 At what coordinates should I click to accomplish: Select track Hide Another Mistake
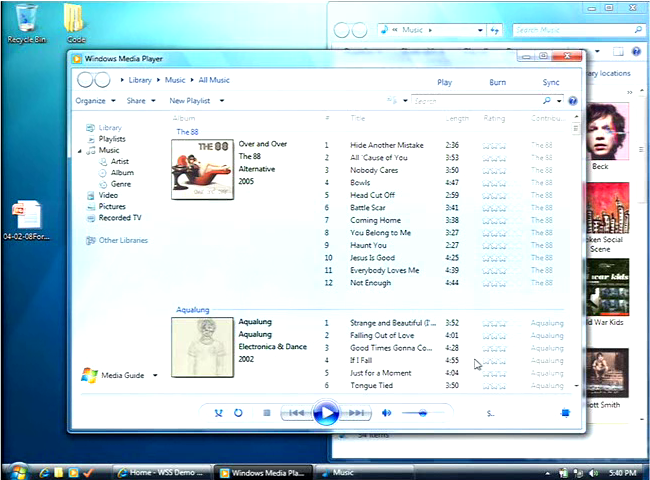point(387,145)
